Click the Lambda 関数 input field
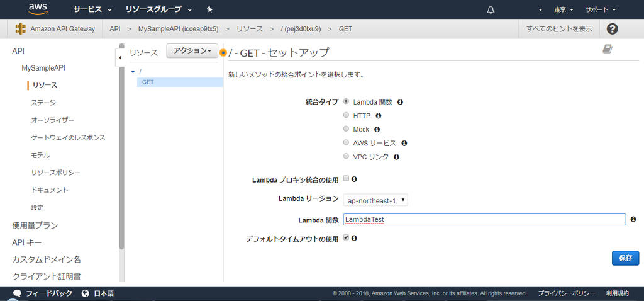Screen dimensions: 644x301 pyautogui.click(x=484, y=220)
